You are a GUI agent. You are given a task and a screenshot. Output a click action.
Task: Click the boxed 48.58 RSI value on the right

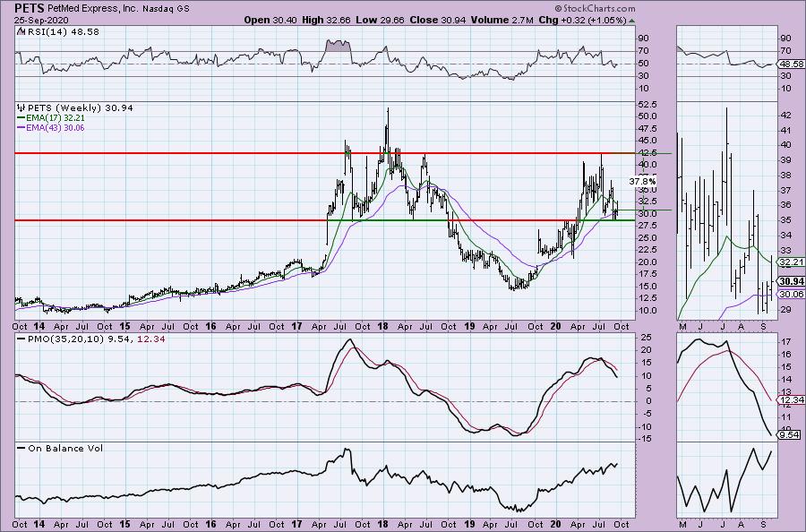click(792, 64)
